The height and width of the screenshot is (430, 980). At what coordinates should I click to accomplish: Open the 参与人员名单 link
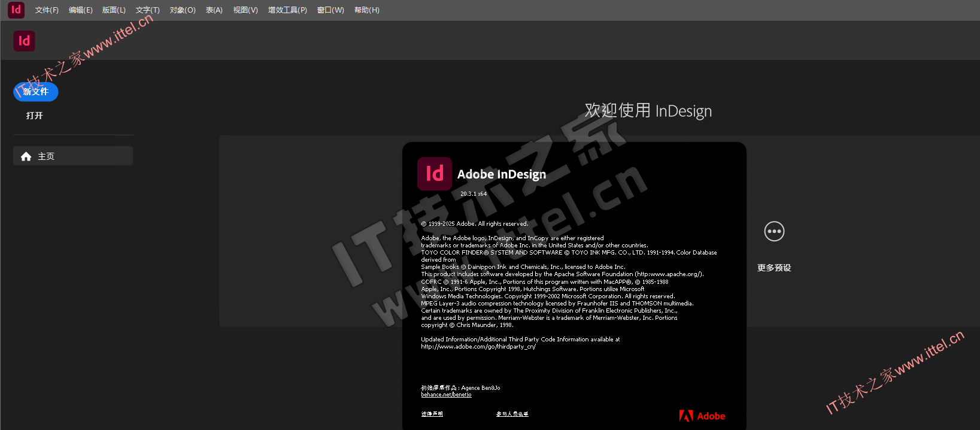[x=512, y=414]
